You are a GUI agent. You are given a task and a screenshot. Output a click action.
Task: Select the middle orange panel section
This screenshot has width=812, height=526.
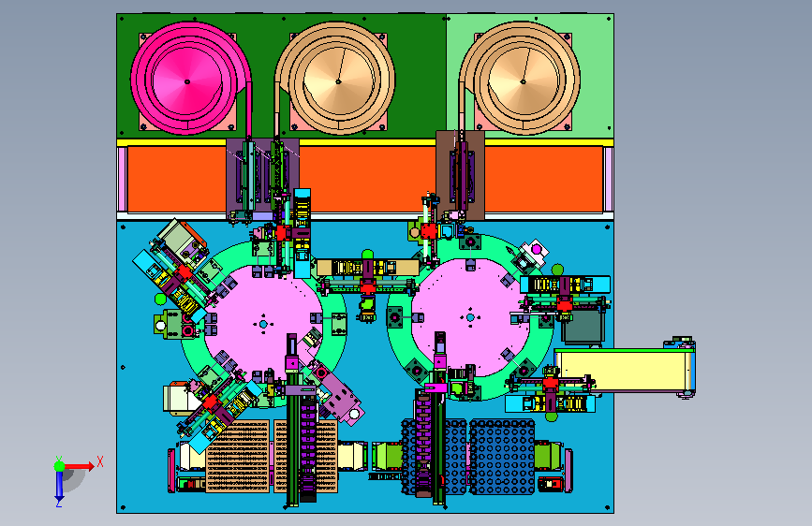pos(368,179)
